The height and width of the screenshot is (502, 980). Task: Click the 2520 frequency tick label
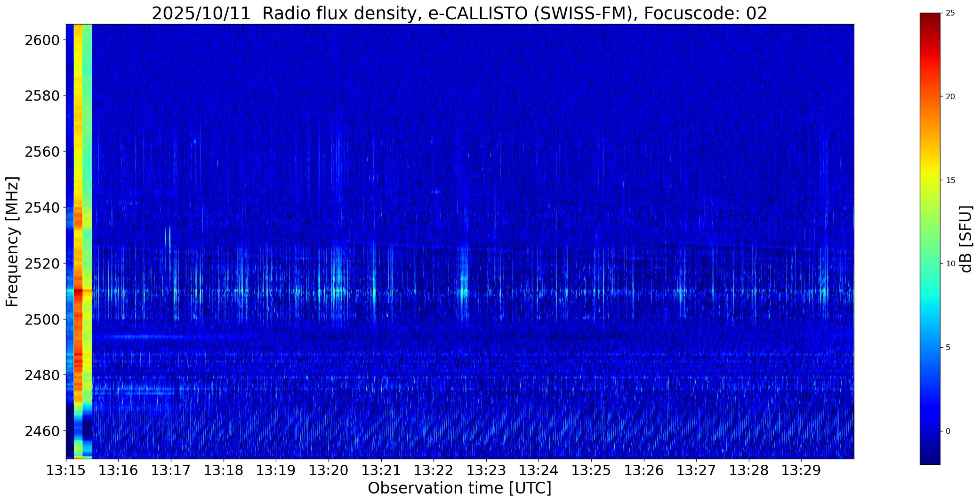click(x=42, y=263)
